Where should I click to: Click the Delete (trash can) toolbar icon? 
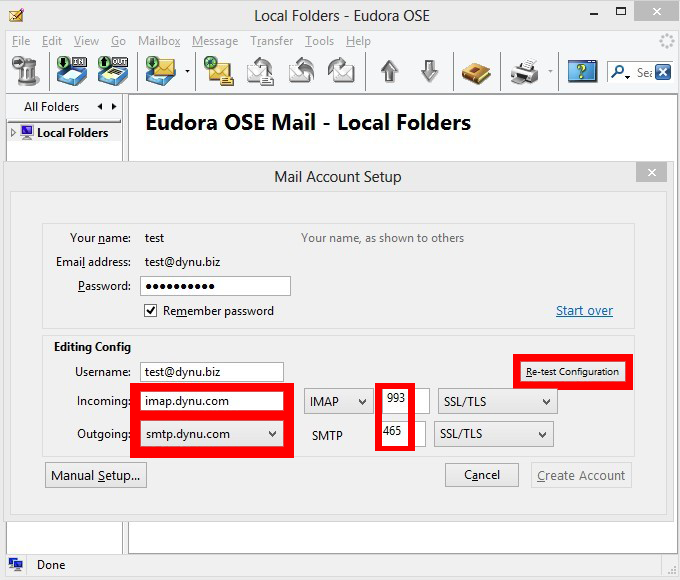click(x=25, y=71)
